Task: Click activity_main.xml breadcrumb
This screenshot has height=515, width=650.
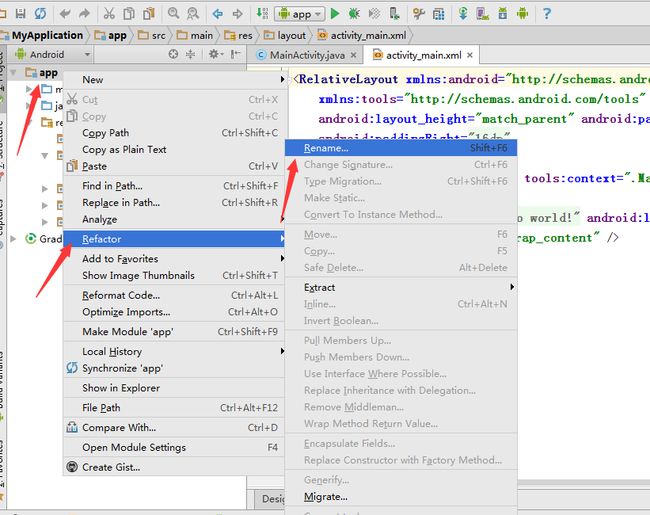Action: pos(362,36)
